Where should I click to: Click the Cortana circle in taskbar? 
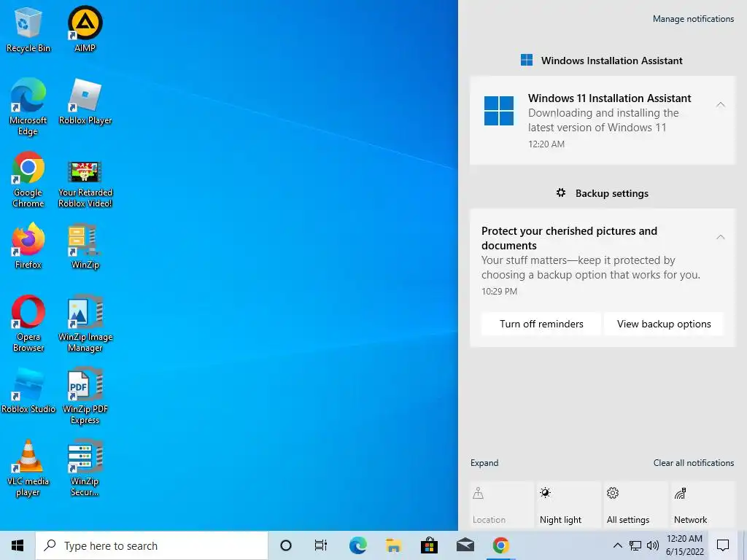click(x=286, y=545)
